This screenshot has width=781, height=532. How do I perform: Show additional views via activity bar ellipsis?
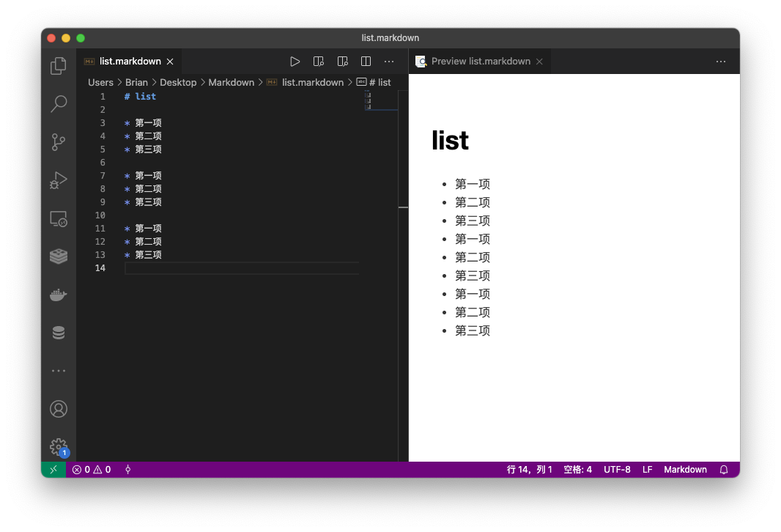[x=59, y=371]
